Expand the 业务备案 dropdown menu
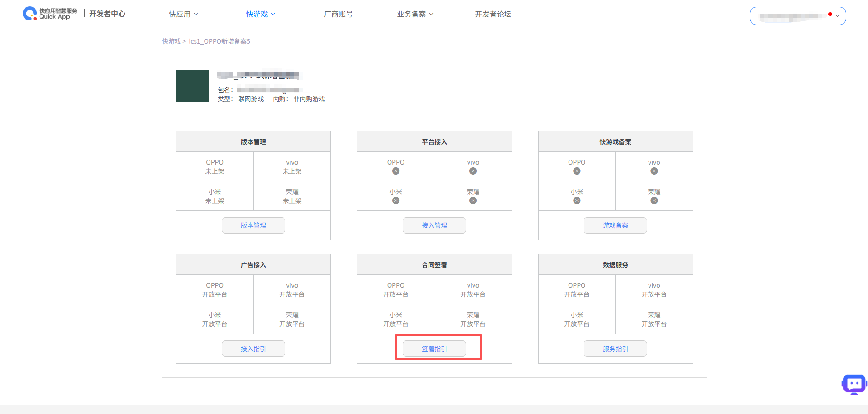The width and height of the screenshot is (868, 414). click(415, 14)
